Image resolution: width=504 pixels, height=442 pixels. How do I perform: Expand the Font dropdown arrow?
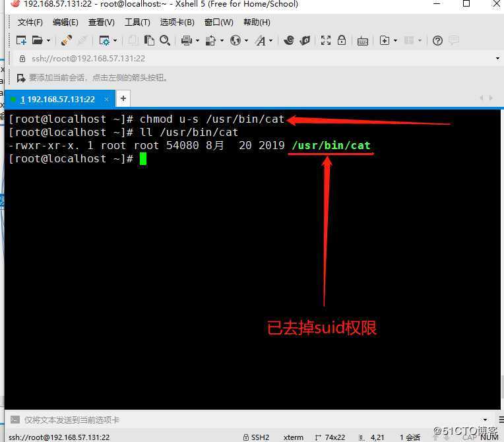point(270,40)
